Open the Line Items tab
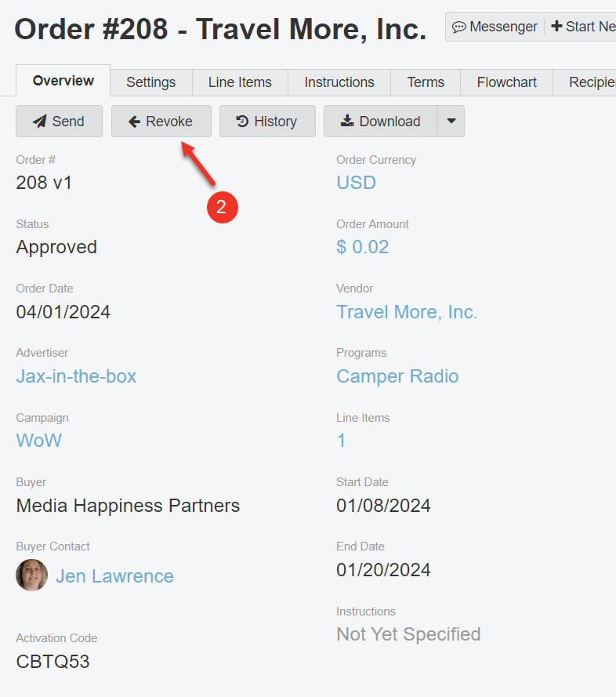This screenshot has height=697, width=616. click(x=240, y=82)
